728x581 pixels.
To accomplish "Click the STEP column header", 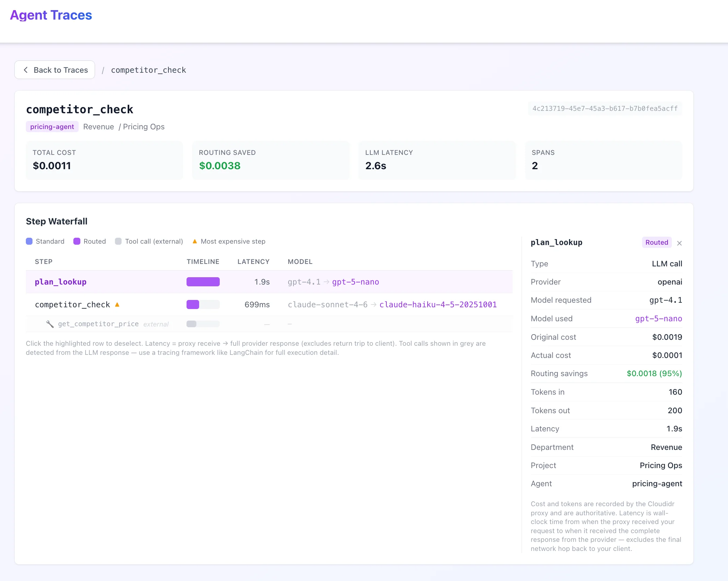I will [x=44, y=261].
